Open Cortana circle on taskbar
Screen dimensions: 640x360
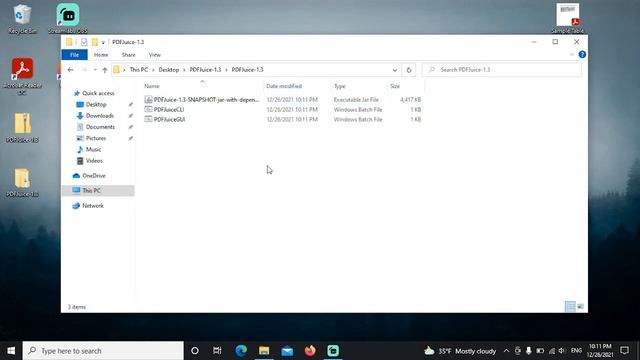click(195, 351)
